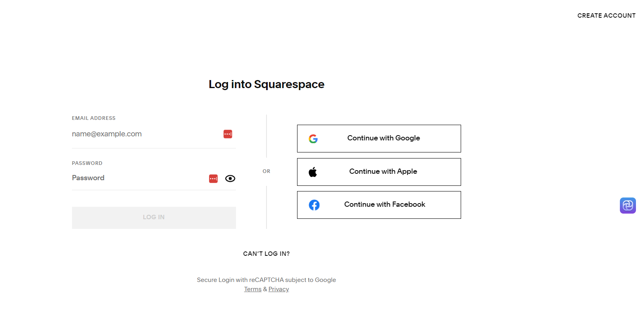Click the LOG IN button

154,218
